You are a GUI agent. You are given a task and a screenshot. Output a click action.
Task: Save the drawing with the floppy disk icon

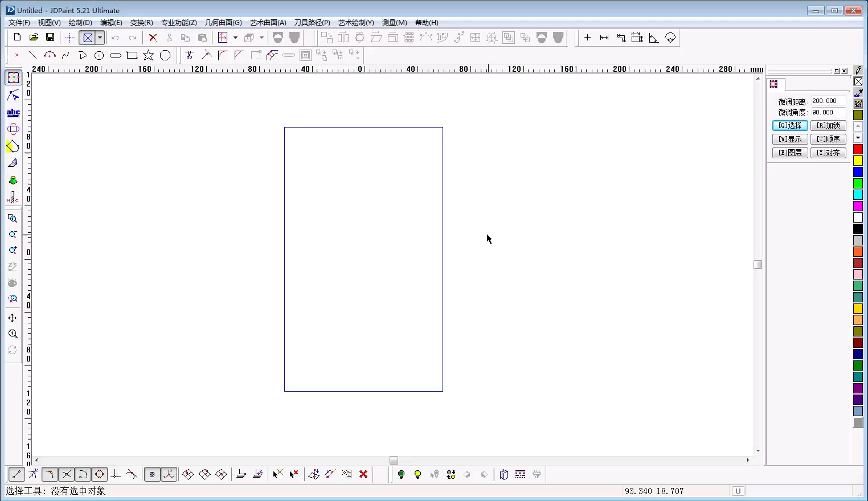50,38
